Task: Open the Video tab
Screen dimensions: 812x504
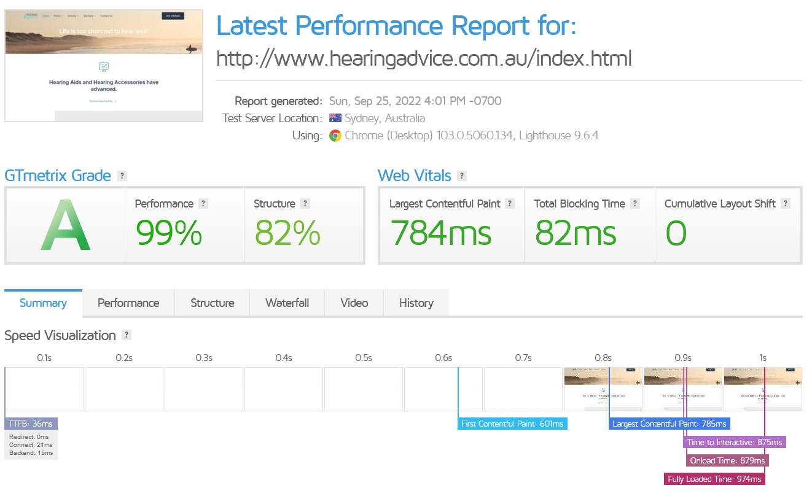Action: [354, 303]
